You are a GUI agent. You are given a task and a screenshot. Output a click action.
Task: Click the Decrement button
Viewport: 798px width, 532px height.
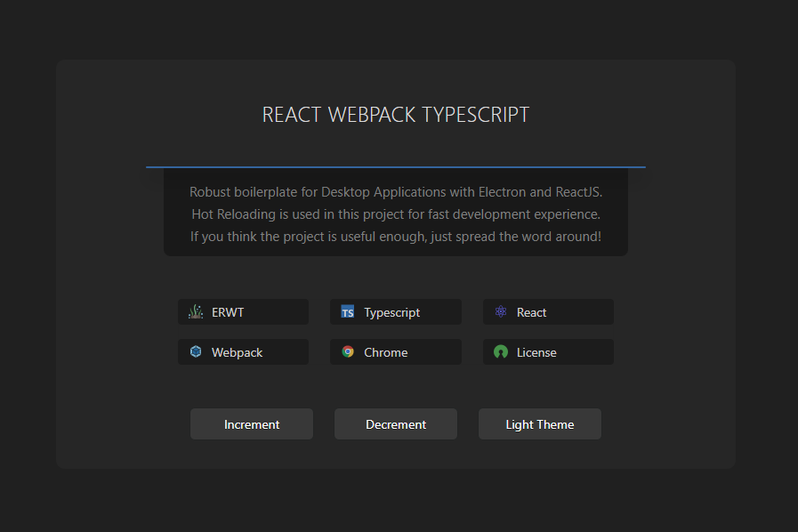395,424
